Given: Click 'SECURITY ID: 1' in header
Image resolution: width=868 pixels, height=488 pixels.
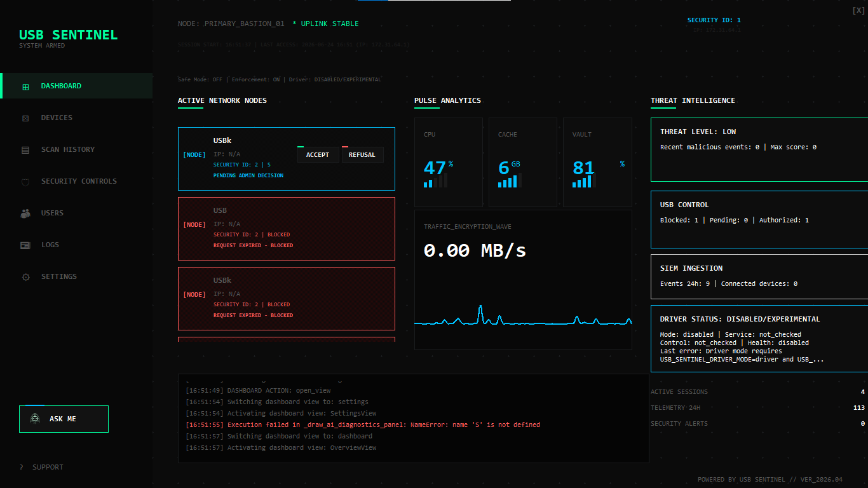Looking at the screenshot, I should [714, 20].
